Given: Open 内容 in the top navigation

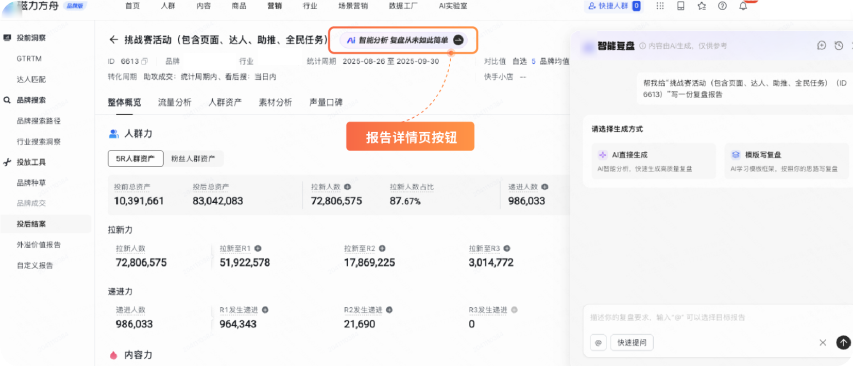Looking at the screenshot, I should point(203,6).
